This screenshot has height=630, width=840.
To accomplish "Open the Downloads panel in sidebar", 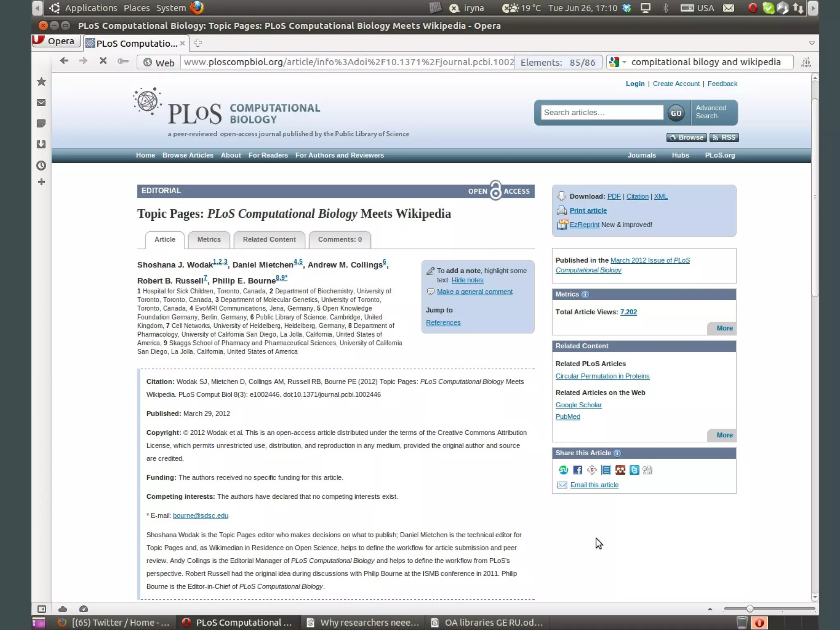I will click(41, 144).
